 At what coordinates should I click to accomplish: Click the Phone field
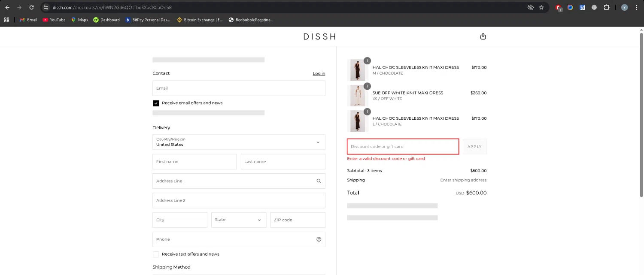(x=239, y=239)
